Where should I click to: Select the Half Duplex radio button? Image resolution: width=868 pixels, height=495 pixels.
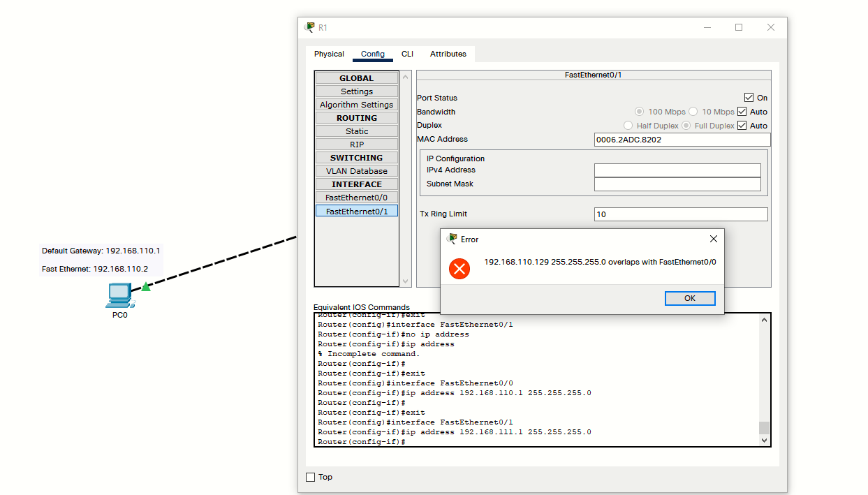(x=628, y=125)
